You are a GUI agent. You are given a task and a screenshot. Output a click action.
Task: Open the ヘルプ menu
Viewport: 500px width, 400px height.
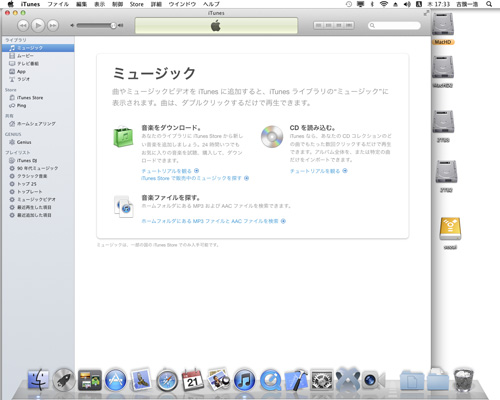tap(212, 4)
